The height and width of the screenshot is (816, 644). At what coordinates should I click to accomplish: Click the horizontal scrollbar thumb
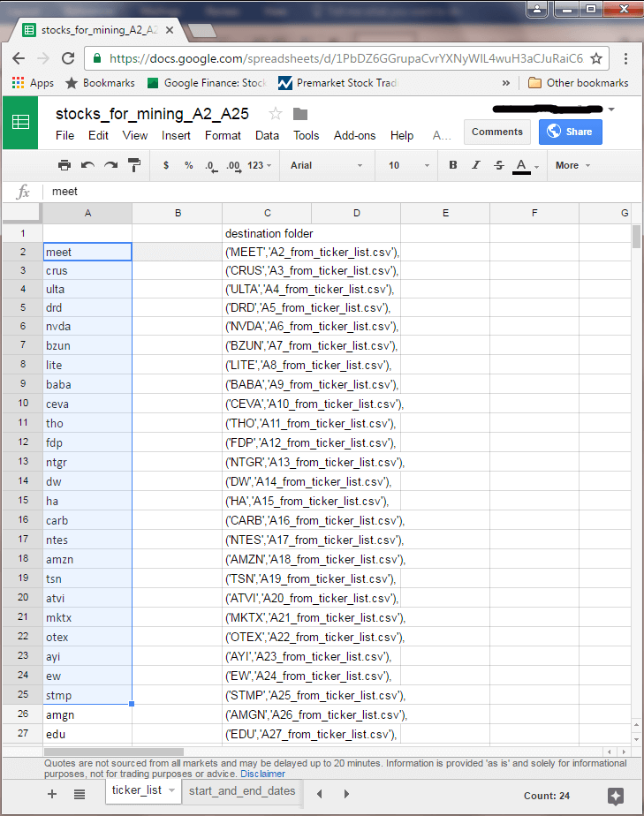tap(113, 752)
